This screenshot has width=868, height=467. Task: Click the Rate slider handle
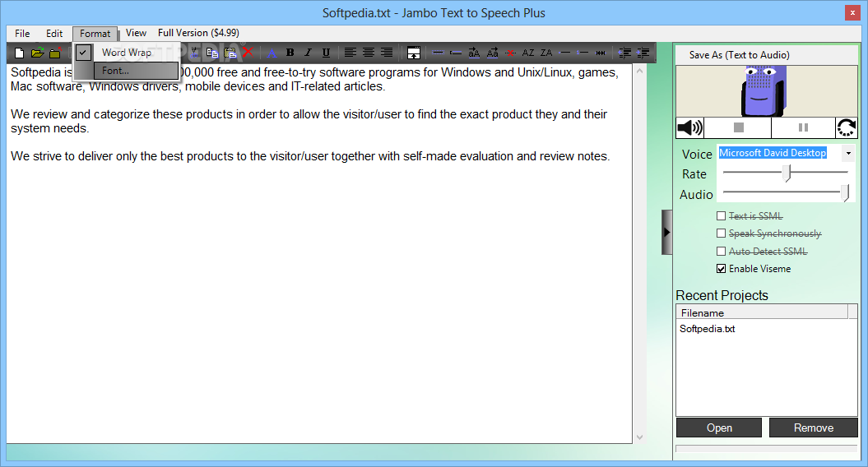787,173
